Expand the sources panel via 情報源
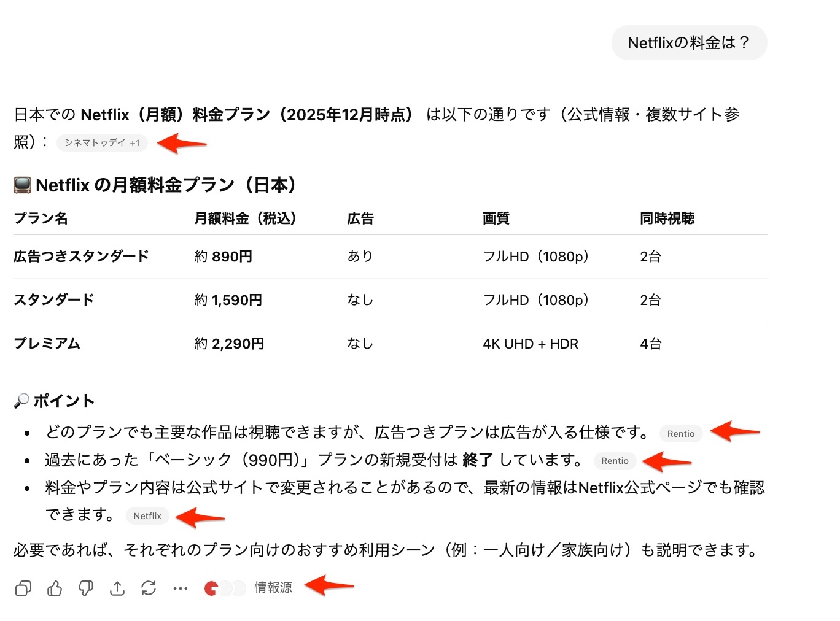Viewport: 840px width, 621px height. point(273,588)
